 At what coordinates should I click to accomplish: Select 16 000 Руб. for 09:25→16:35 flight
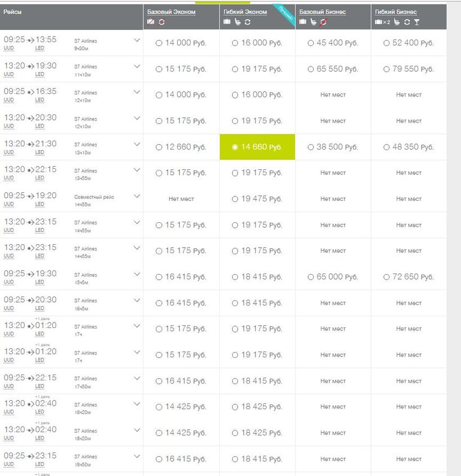pyautogui.click(x=235, y=95)
